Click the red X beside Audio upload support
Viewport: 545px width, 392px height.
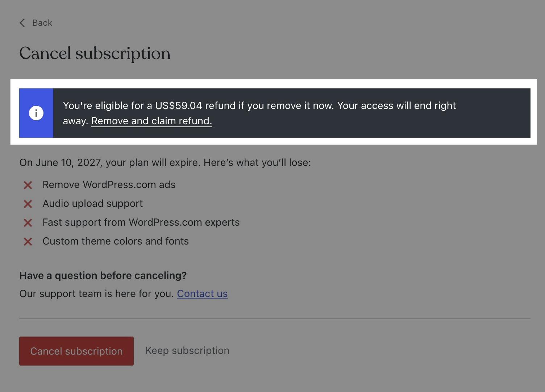tap(28, 204)
